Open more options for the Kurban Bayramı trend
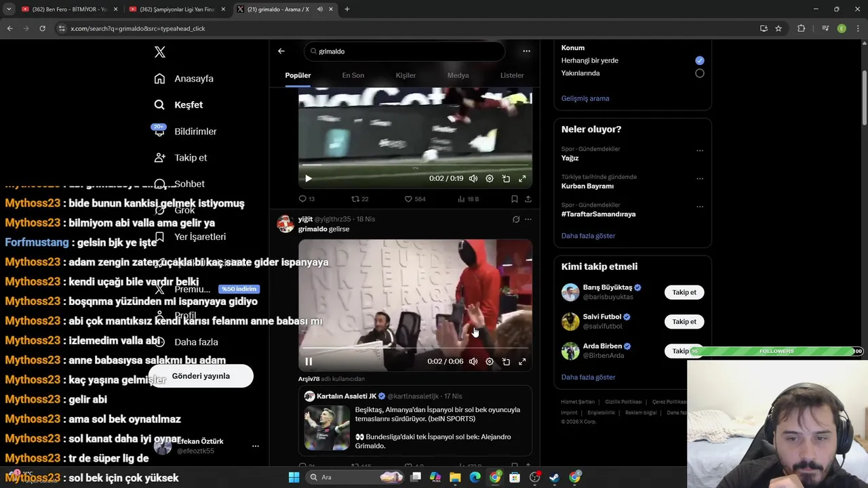The image size is (868, 488). 700,179
